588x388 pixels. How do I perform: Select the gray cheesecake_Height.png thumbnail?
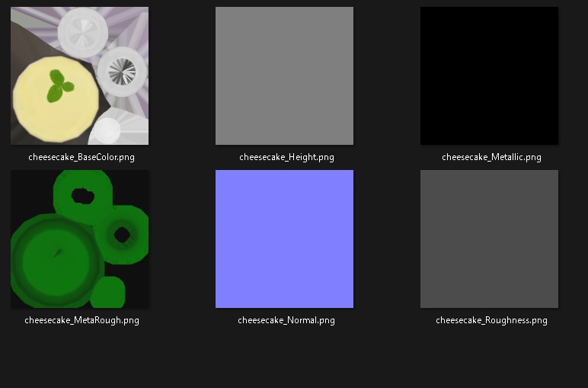click(284, 75)
